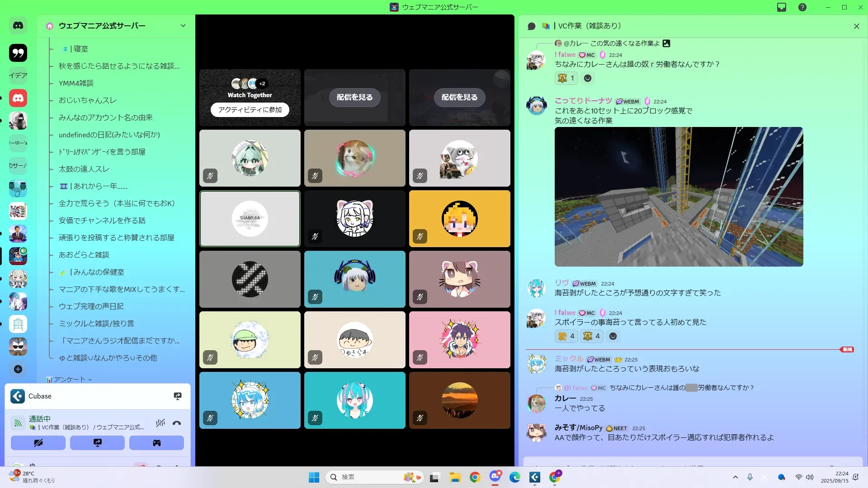
Task: Open the show hidden icons chevron in taskbar
Action: click(736, 477)
